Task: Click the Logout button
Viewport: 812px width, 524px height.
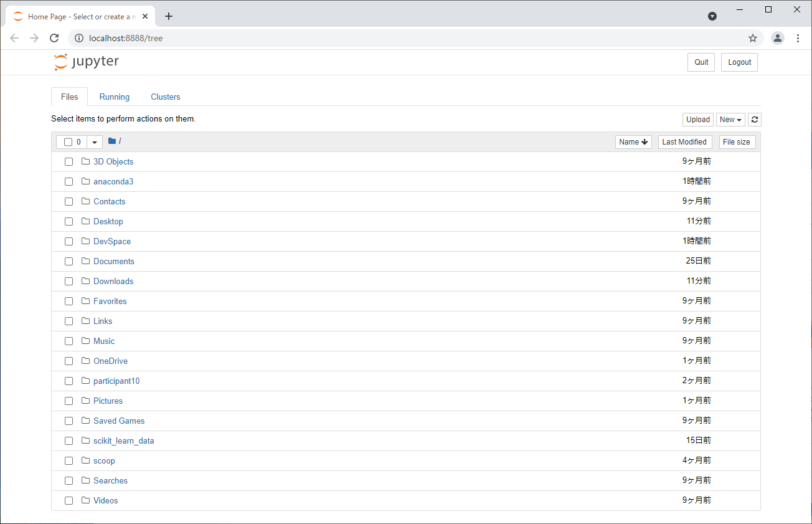Action: tap(739, 62)
